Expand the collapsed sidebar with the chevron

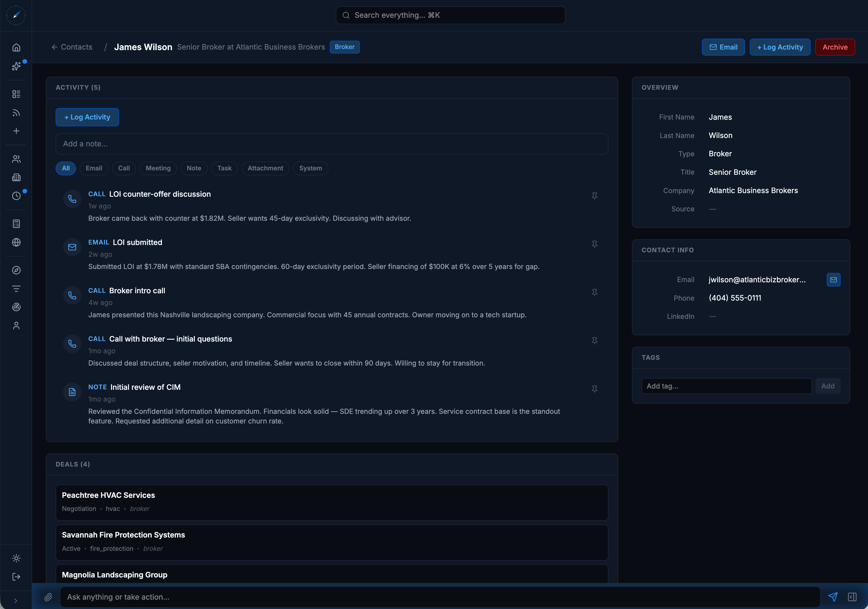click(16, 600)
